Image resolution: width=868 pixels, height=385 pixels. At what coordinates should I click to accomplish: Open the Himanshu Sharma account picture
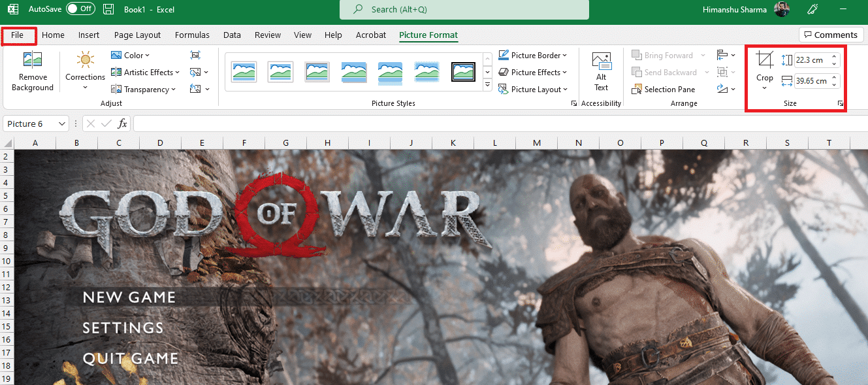pyautogui.click(x=782, y=9)
